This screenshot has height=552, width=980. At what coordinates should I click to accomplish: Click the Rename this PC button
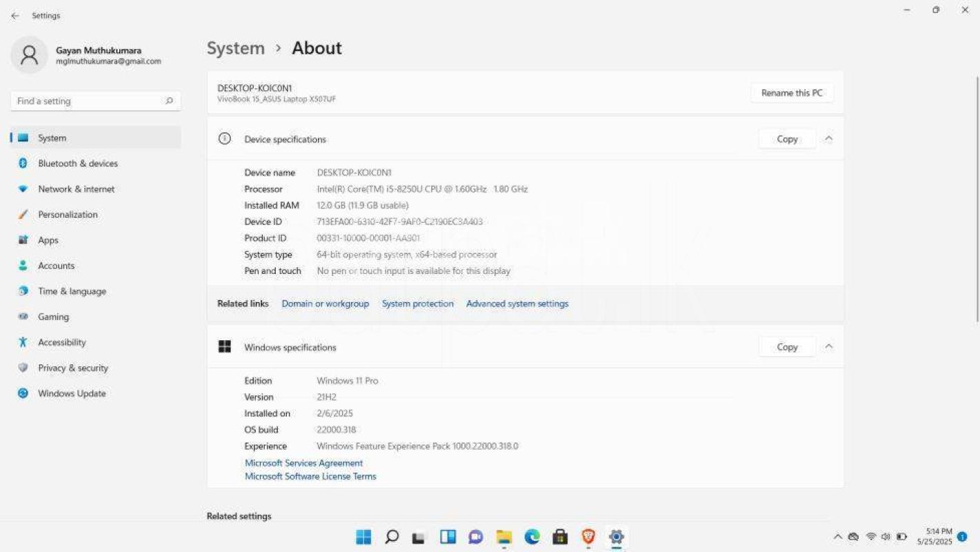791,92
